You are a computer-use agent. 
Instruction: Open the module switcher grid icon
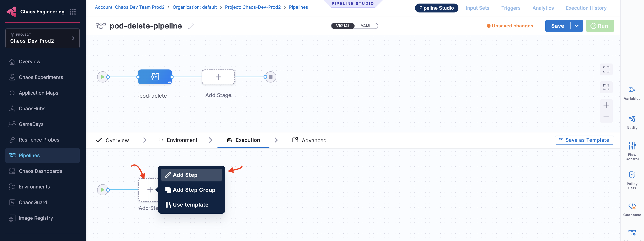pos(73,12)
